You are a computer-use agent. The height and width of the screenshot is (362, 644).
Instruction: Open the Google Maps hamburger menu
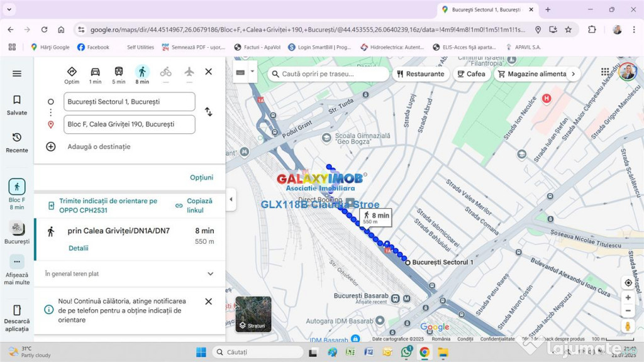point(17,74)
